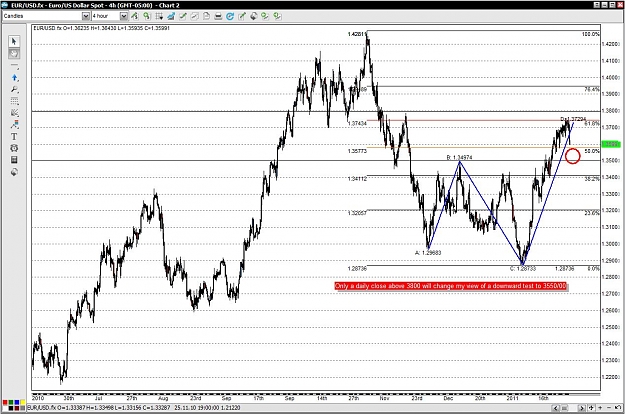The height and width of the screenshot is (414, 625).
Task: Select the line drawing tool
Action: tap(14, 65)
